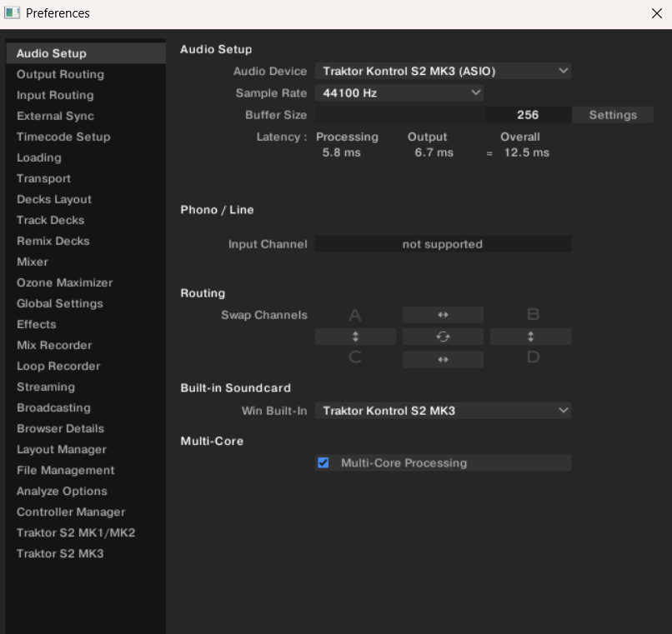This screenshot has width=672, height=634.
Task: Open Timecode Setup page
Action: pos(86,137)
